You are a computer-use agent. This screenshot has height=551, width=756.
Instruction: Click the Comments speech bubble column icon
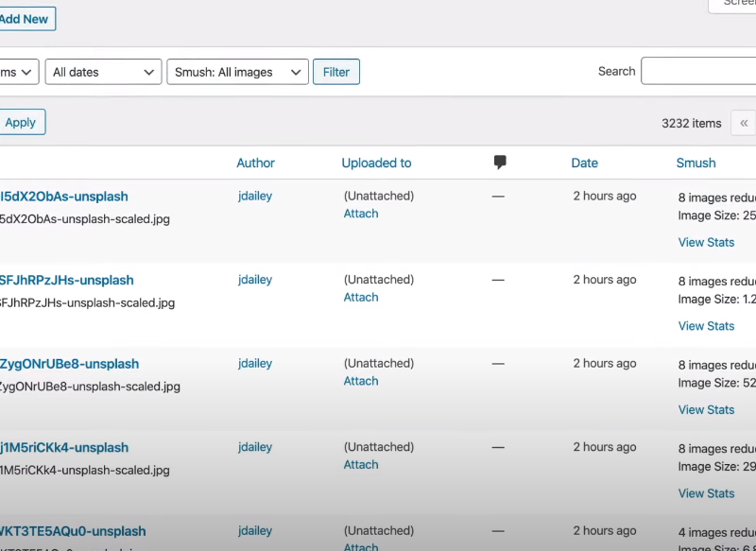tap(500, 163)
